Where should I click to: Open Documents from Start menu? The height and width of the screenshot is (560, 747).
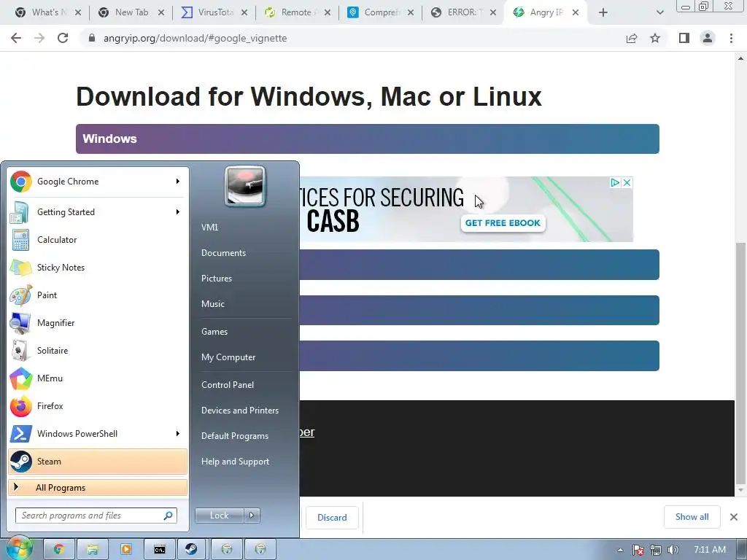(223, 253)
